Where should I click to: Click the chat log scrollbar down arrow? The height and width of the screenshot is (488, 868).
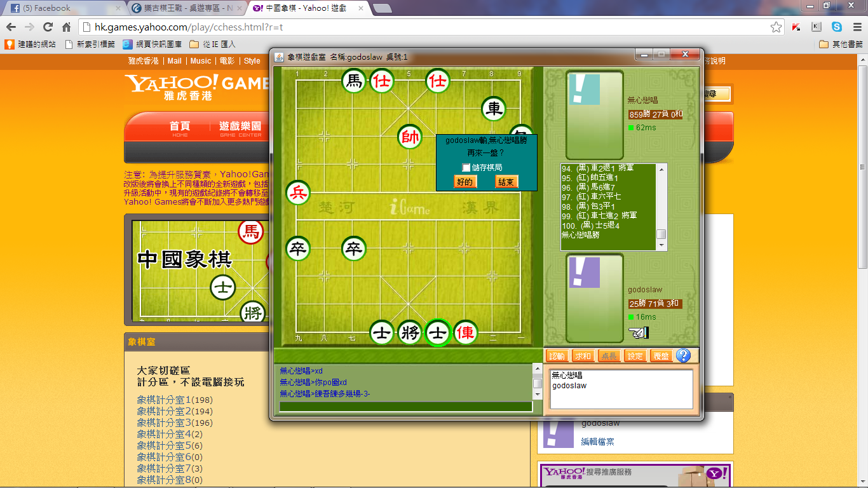pos(538,395)
